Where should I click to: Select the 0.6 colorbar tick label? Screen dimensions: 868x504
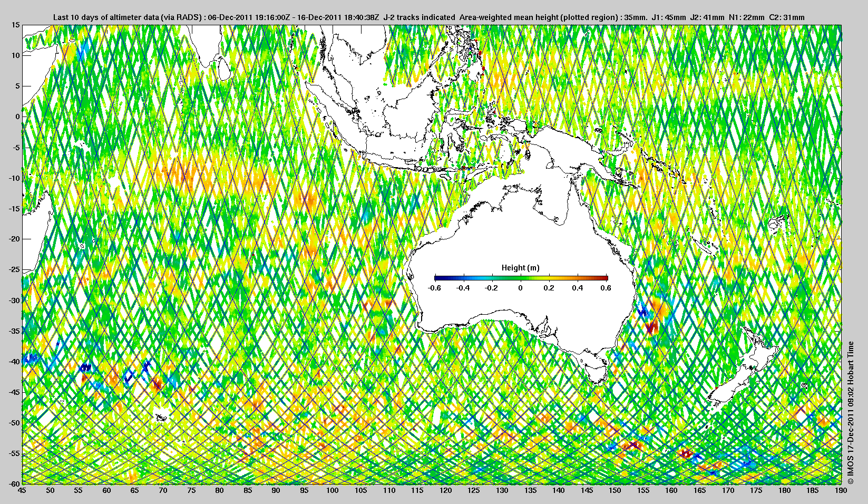tap(606, 288)
